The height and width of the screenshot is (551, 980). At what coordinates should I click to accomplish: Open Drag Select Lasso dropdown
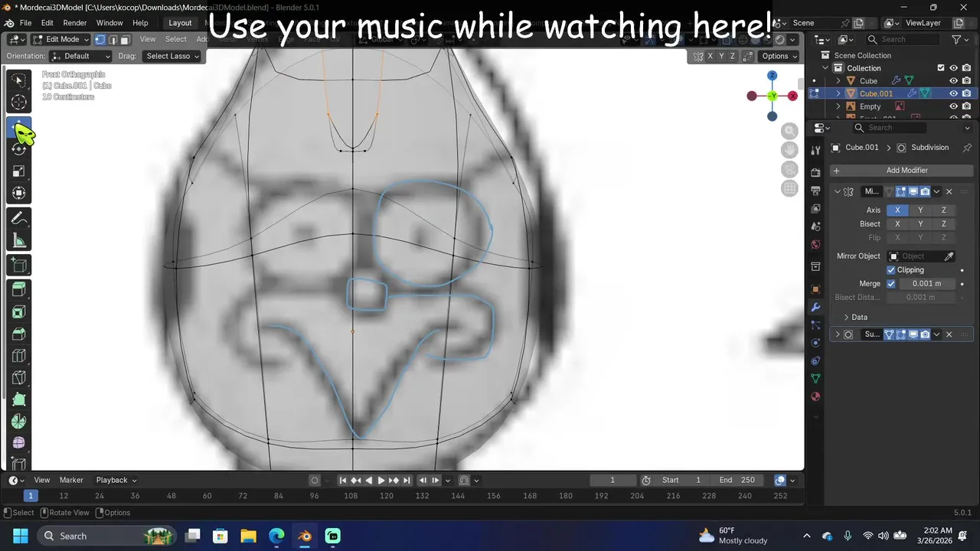pyautogui.click(x=172, y=56)
